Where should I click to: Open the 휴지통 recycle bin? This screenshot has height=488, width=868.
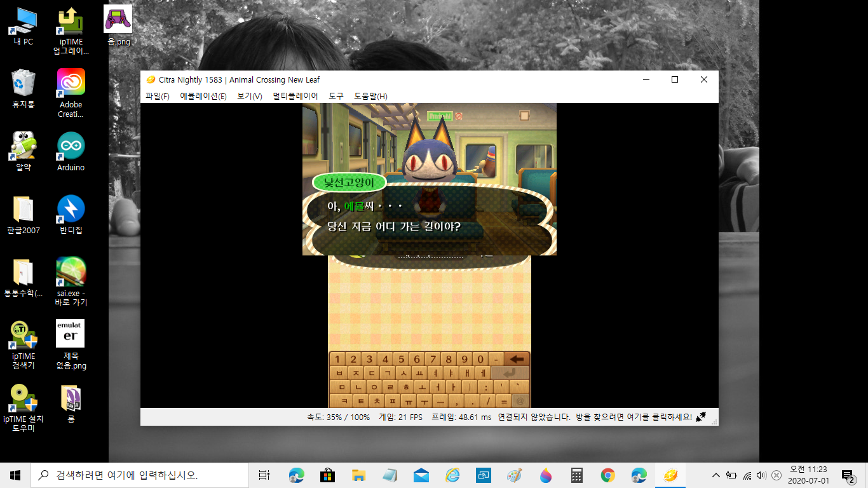pyautogui.click(x=23, y=89)
